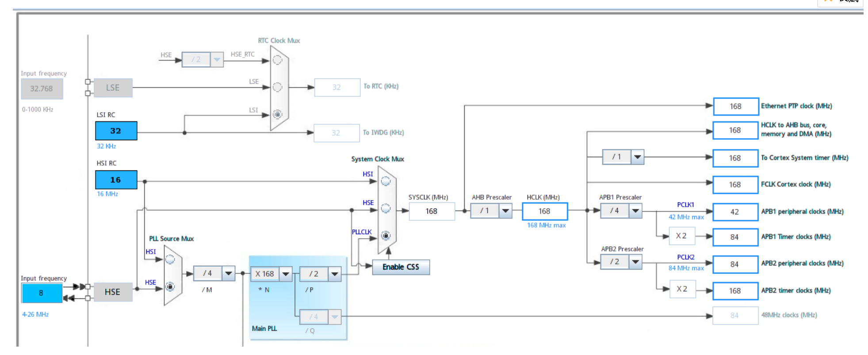This screenshot has height=355, width=868.
Task: Open the PLL multiplier X 168 dropdown
Action: tap(286, 274)
